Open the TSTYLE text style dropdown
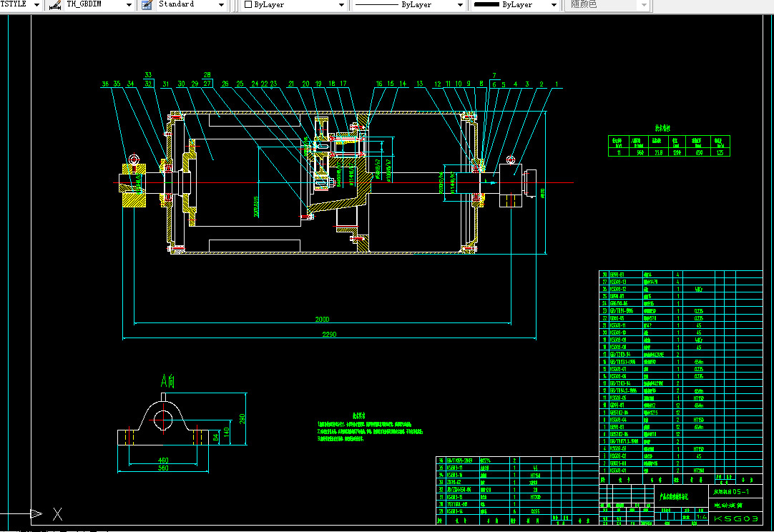The height and width of the screenshot is (532, 774). (x=36, y=5)
